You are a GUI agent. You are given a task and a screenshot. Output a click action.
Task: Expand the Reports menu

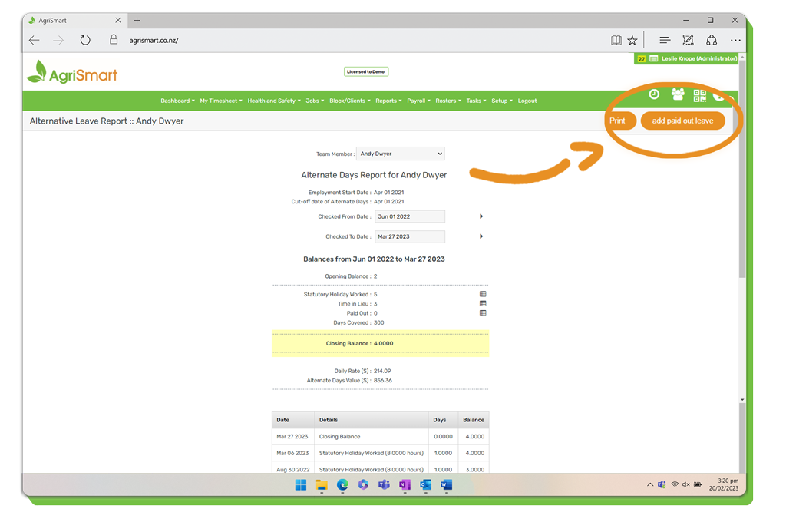pyautogui.click(x=388, y=101)
